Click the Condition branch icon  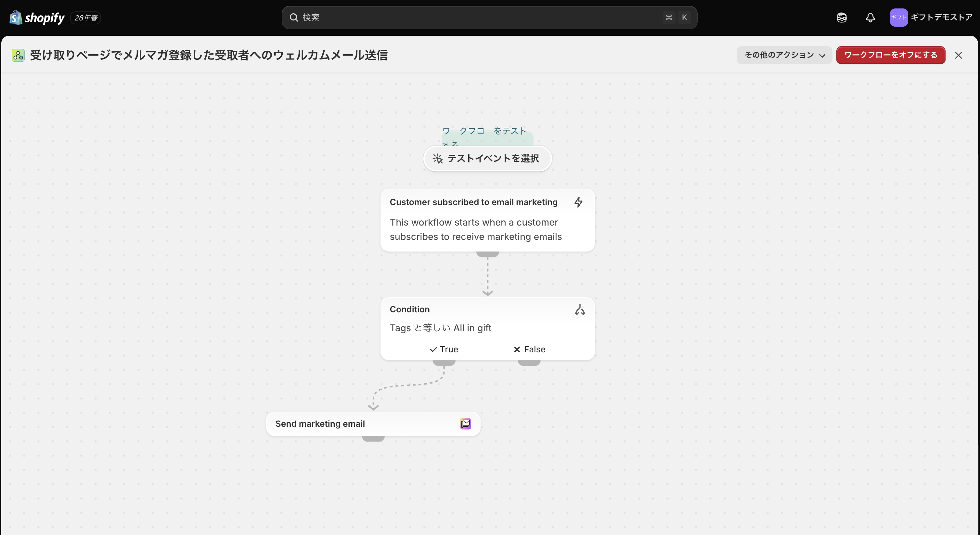(579, 310)
